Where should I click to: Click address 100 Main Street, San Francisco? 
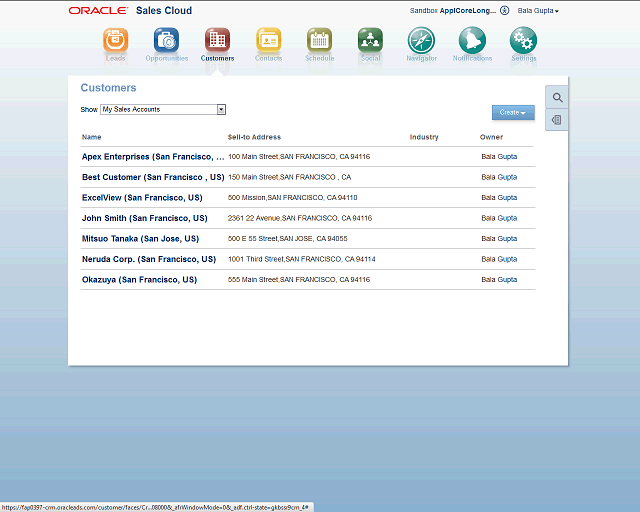[x=299, y=157]
